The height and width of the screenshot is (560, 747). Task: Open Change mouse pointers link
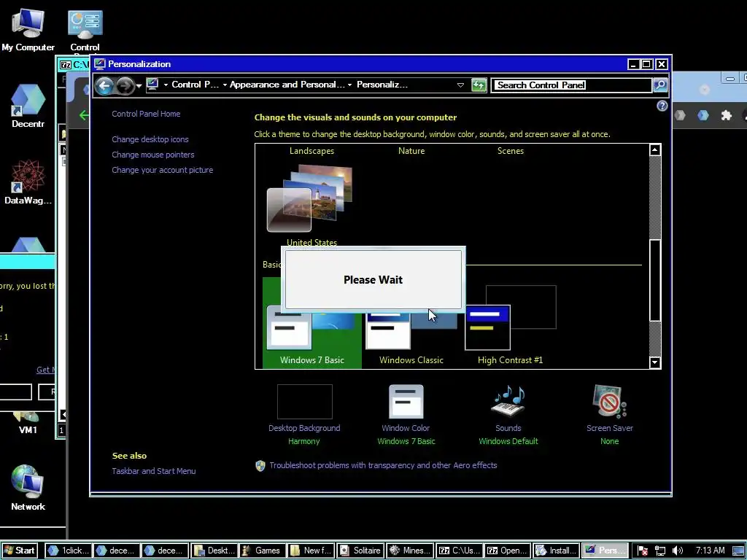pyautogui.click(x=153, y=155)
